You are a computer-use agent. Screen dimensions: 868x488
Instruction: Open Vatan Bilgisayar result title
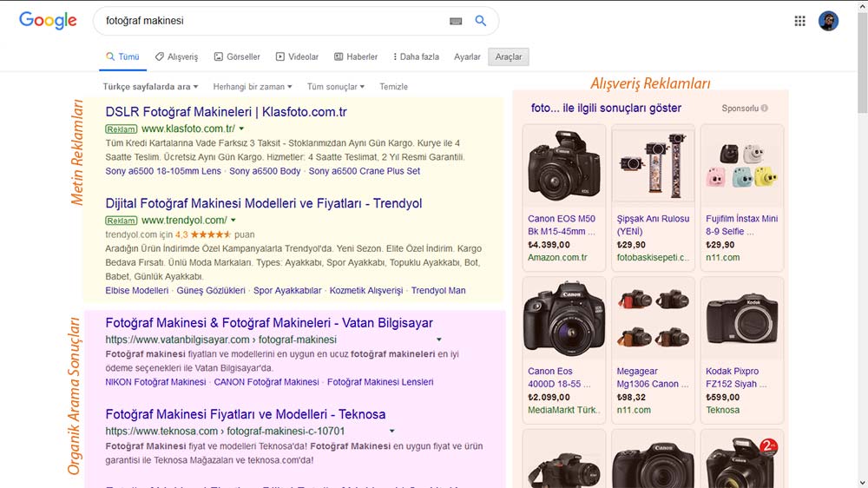pos(269,322)
